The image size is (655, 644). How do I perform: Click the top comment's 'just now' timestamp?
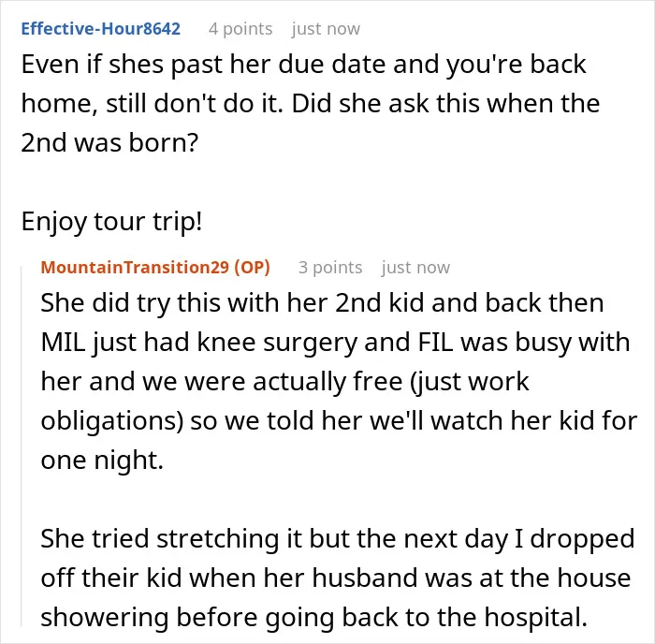(326, 29)
